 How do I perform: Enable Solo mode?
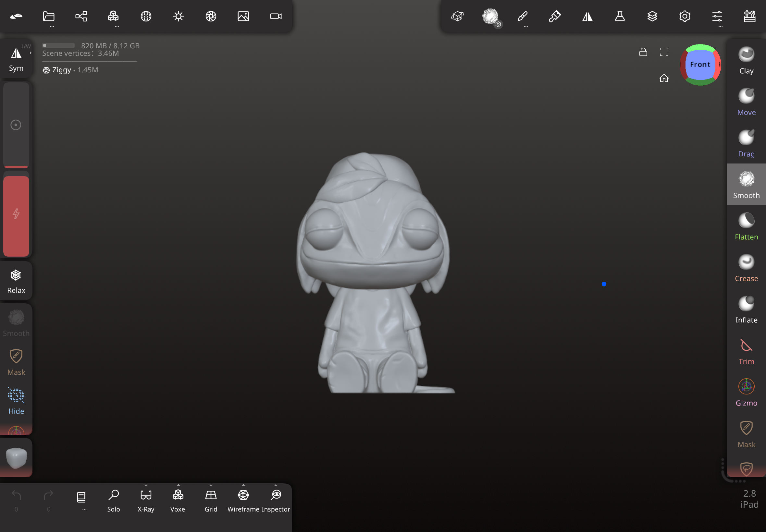point(113,500)
